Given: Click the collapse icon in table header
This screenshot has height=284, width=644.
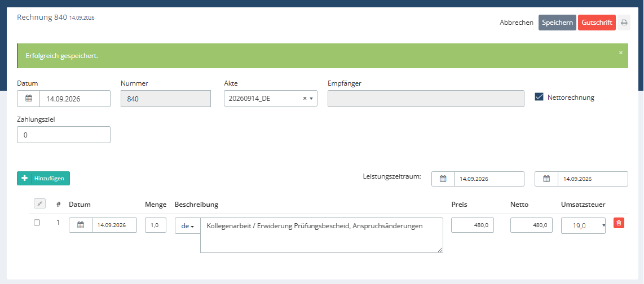Looking at the screenshot, I should click(39, 204).
